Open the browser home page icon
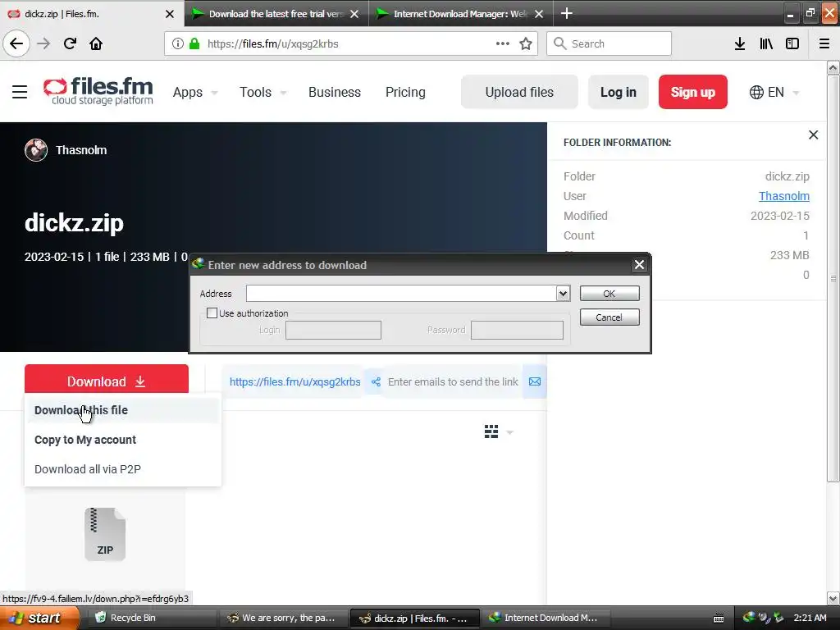Viewport: 840px width, 630px height. pos(96,43)
